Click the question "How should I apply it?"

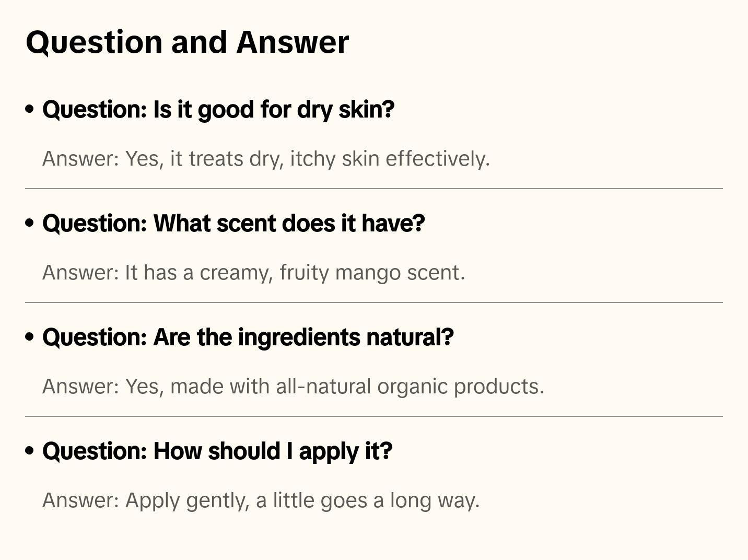[217, 451]
